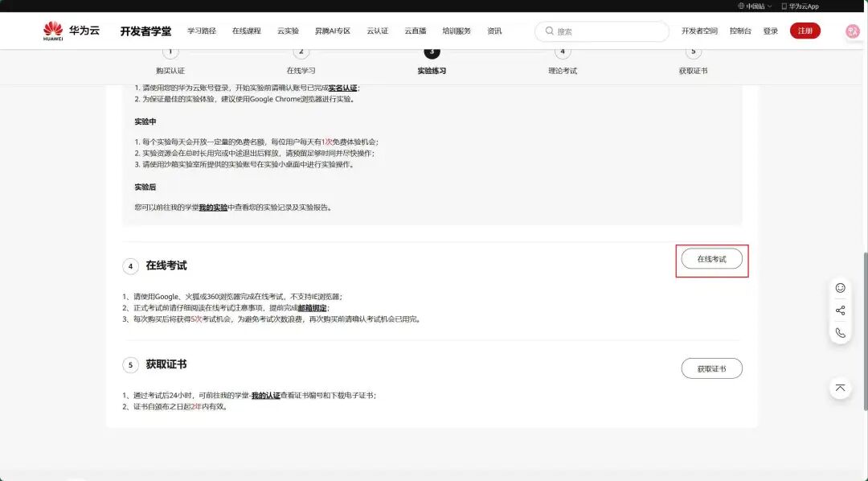868x481 pixels.
Task: Open the 控制台 console link
Action: [740, 31]
